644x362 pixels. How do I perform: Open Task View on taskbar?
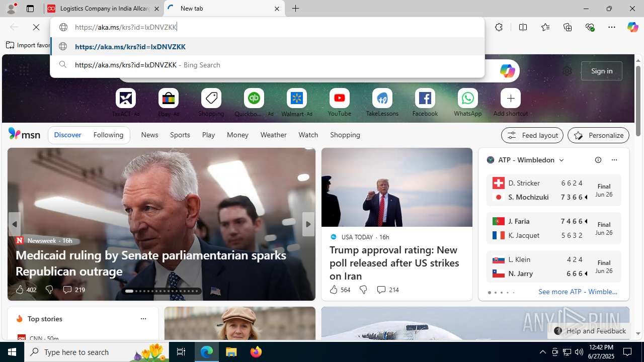click(181, 352)
